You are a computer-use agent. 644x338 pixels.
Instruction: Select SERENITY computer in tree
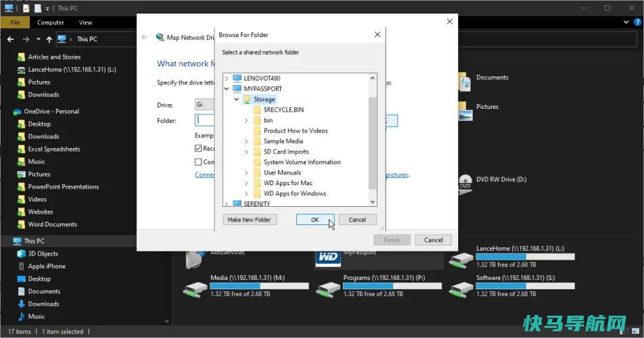[x=256, y=204]
